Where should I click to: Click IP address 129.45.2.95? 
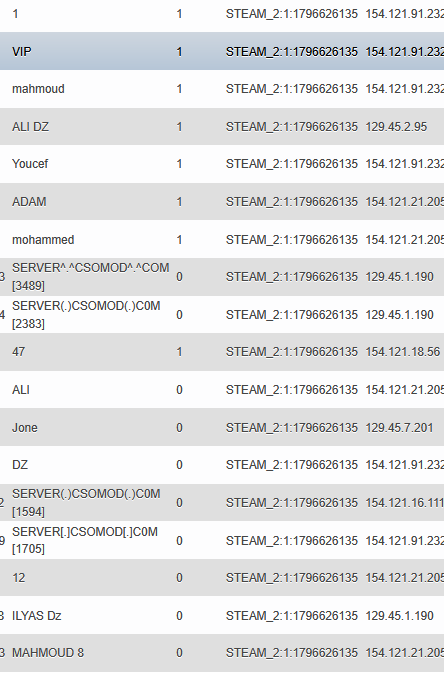click(396, 127)
